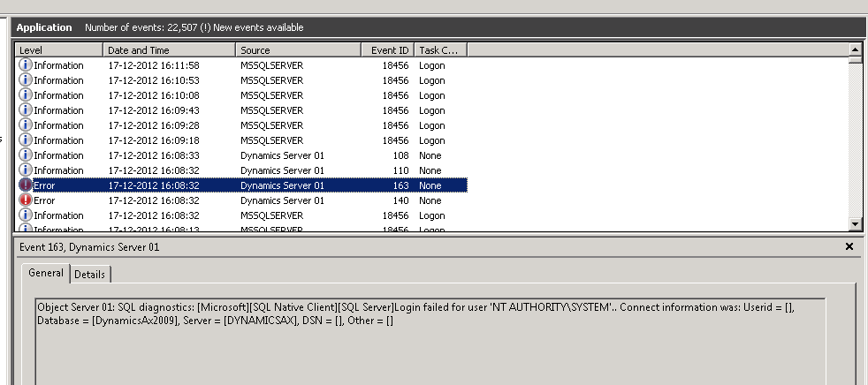Click Error icon of event ID 163
This screenshot has height=385, width=868.
click(26, 185)
